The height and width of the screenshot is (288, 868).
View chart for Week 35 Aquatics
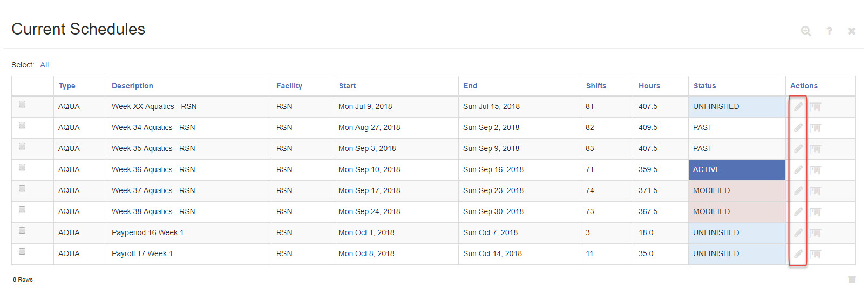coord(815,149)
